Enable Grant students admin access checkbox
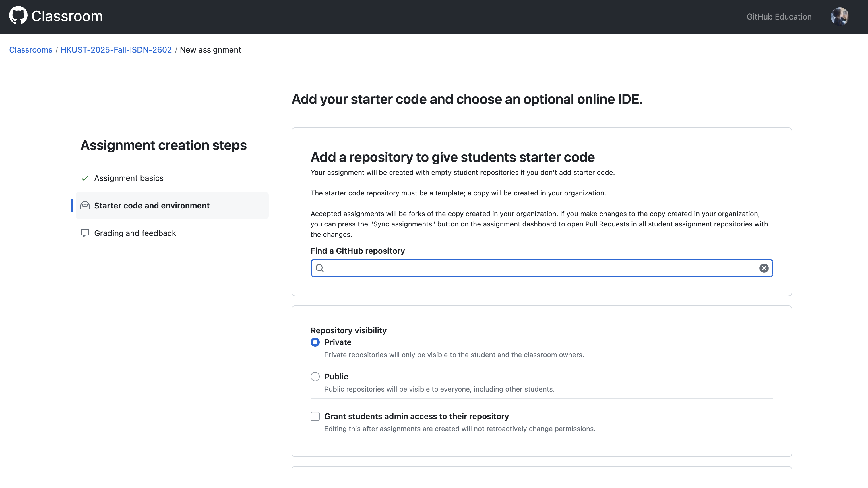 point(315,416)
